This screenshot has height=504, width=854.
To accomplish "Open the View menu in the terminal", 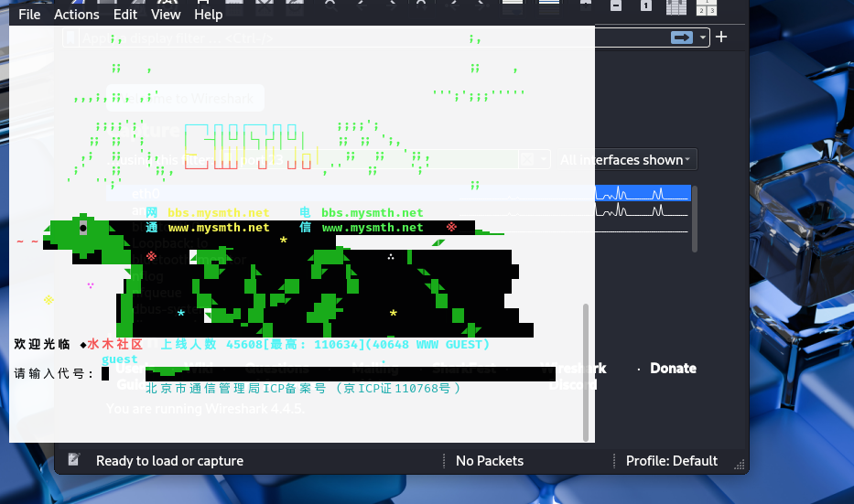I will click(x=166, y=15).
